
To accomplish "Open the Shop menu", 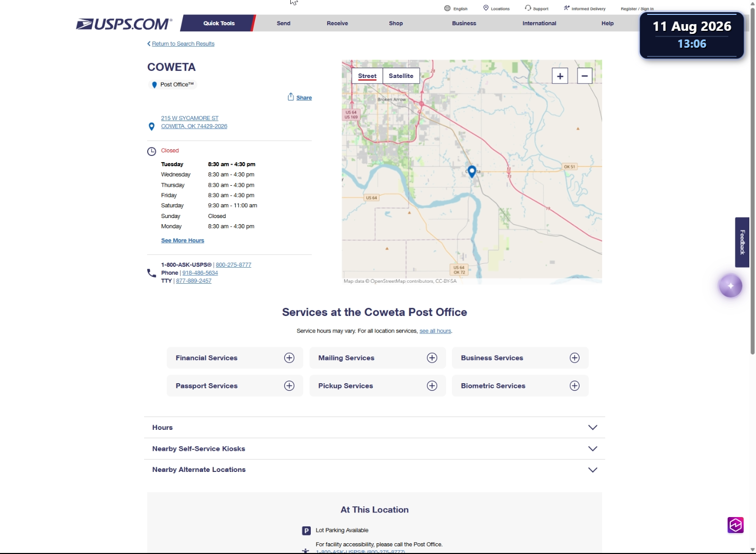I will click(396, 23).
